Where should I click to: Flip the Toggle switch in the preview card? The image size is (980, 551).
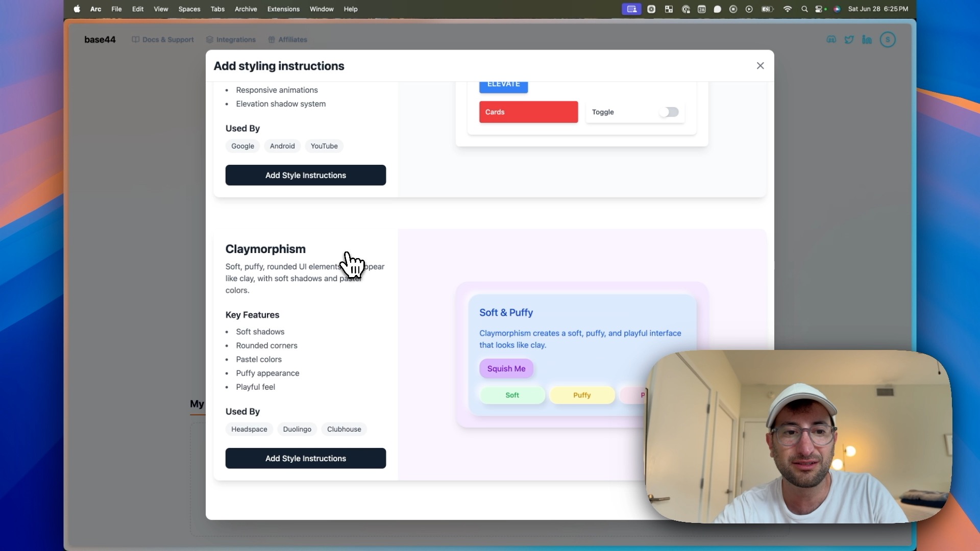pos(669,112)
